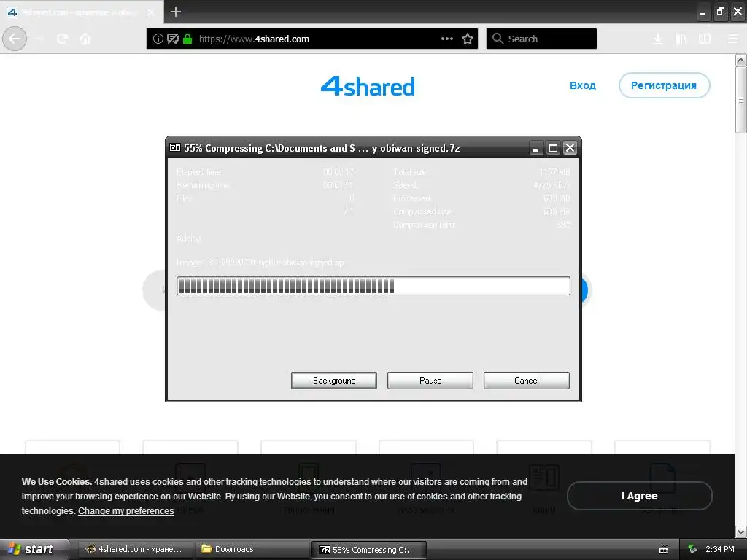Open page actions three-dot menu

447,39
